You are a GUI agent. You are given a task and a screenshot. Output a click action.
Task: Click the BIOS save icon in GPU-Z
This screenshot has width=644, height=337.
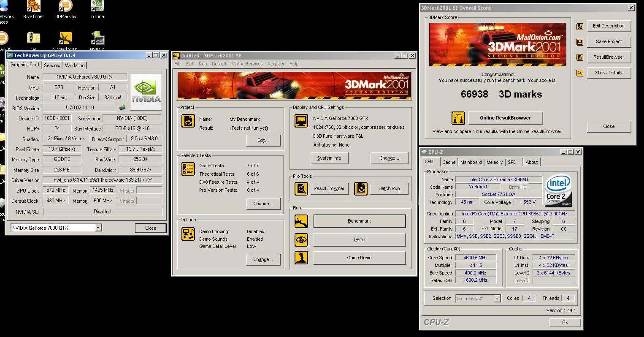pos(122,108)
